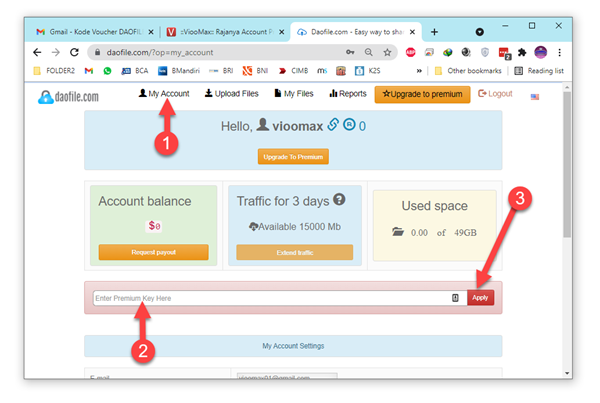Viewport: 600px width, 403px height.
Task: Open the Chrome three-dot menu
Action: [559, 52]
